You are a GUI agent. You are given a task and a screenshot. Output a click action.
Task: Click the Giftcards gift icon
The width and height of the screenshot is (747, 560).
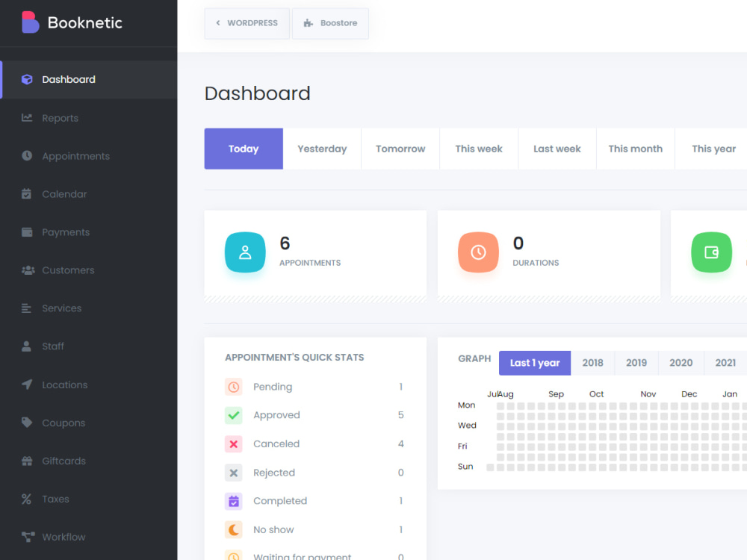pyautogui.click(x=27, y=461)
